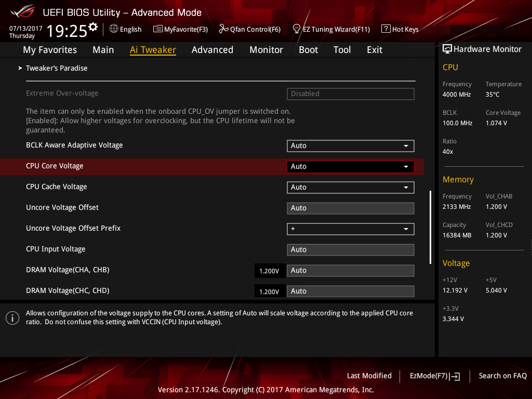Click the 4000 MHz CPU frequency value
Screen dimensions: 532x399
[457, 95]
